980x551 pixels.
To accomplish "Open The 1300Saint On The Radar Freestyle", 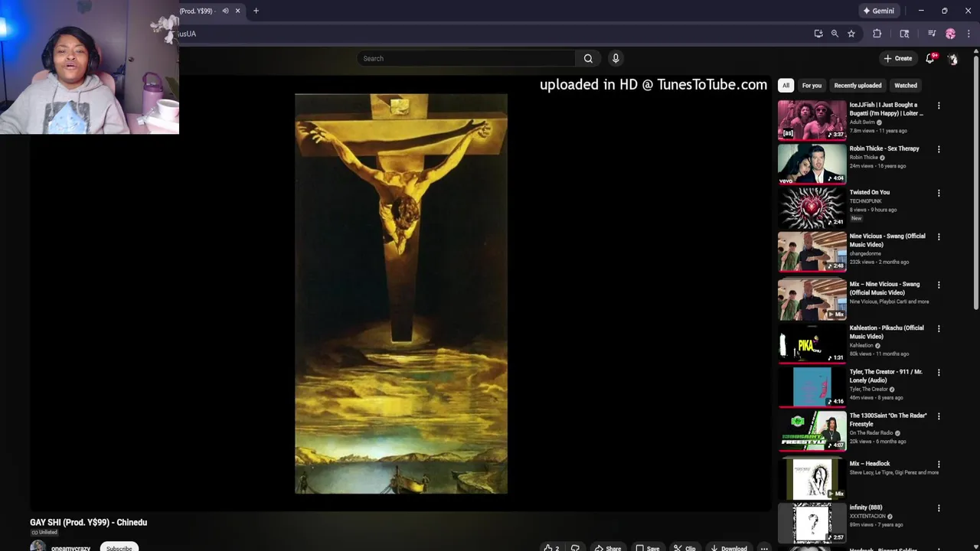I will (888, 419).
